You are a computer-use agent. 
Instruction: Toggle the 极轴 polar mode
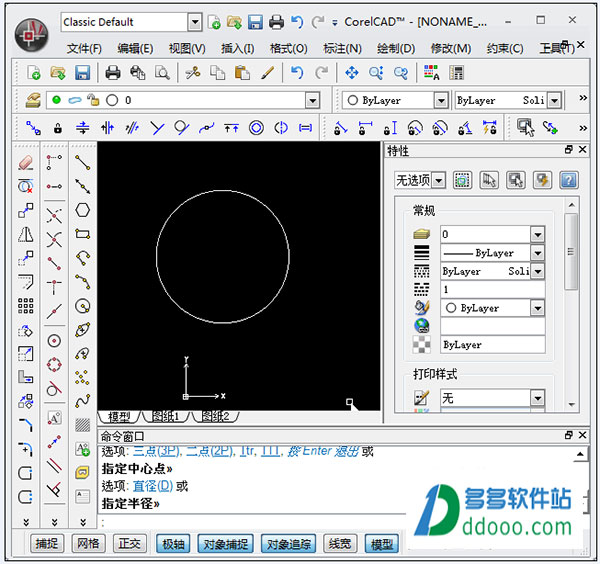pos(173,544)
